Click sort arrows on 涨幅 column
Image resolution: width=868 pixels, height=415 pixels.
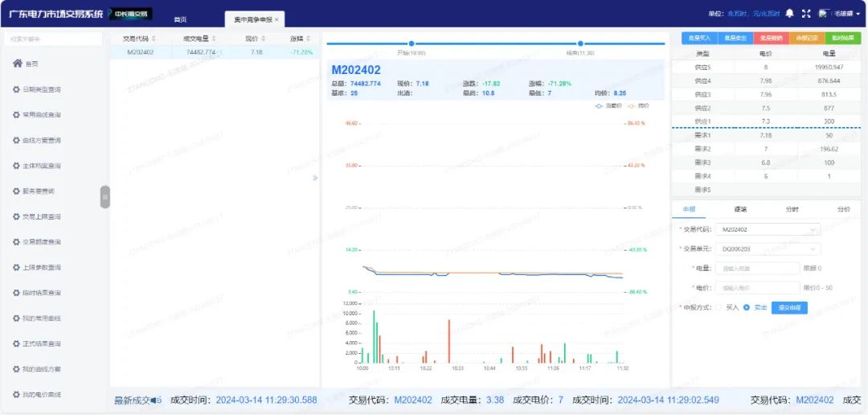pos(309,39)
